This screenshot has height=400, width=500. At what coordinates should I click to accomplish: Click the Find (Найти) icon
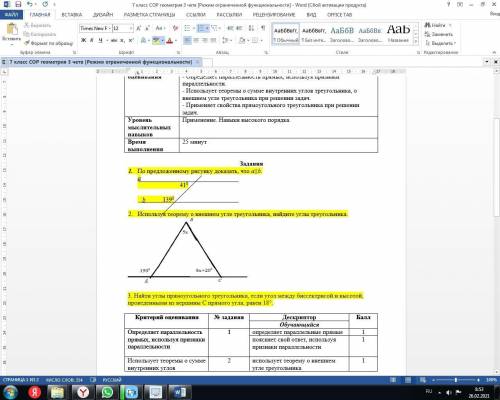pos(435,25)
